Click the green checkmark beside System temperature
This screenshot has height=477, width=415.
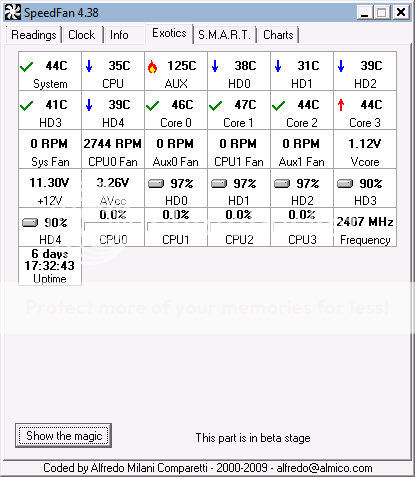[26, 67]
